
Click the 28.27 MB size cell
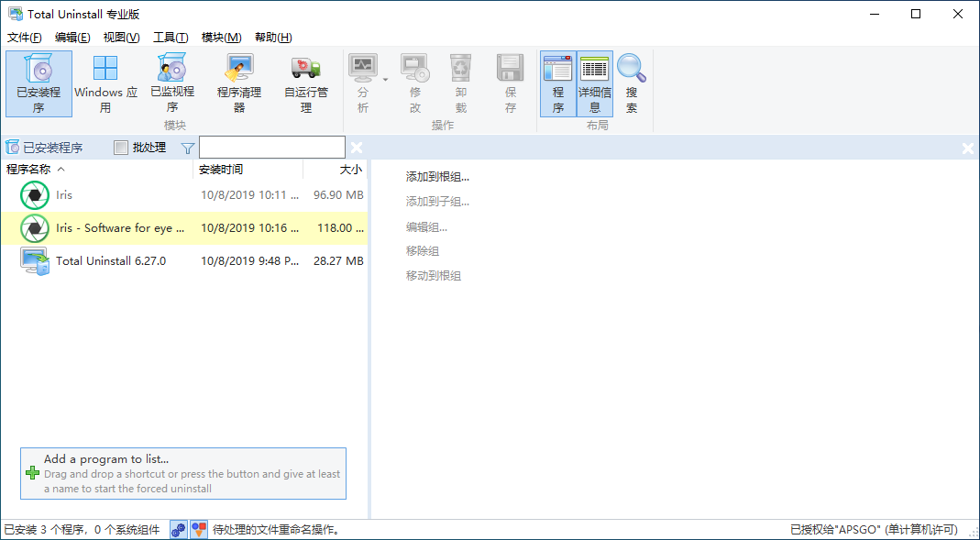coord(338,260)
